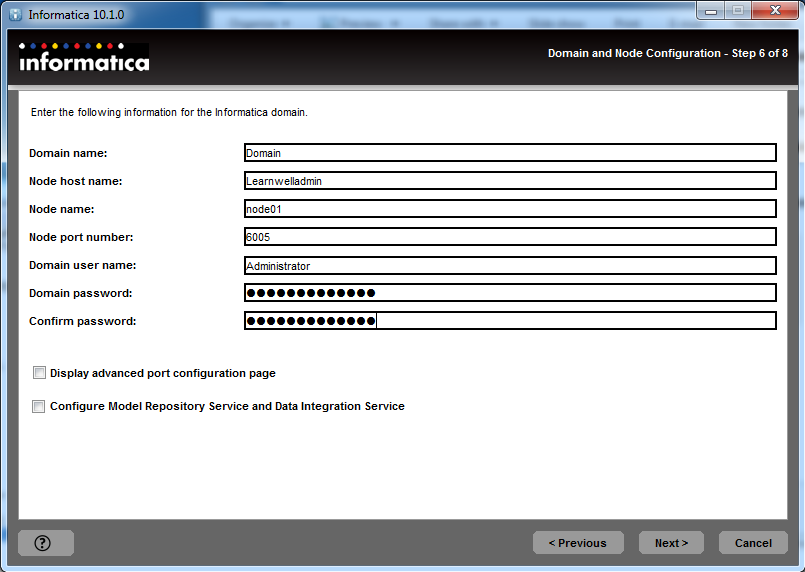
Task: Click the 'Node port number:' label
Action: 81,237
